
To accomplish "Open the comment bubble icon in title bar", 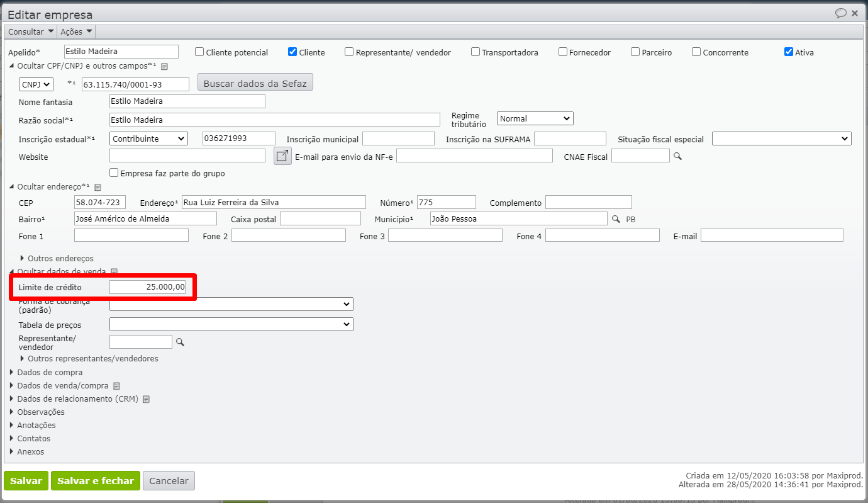I will (840, 13).
